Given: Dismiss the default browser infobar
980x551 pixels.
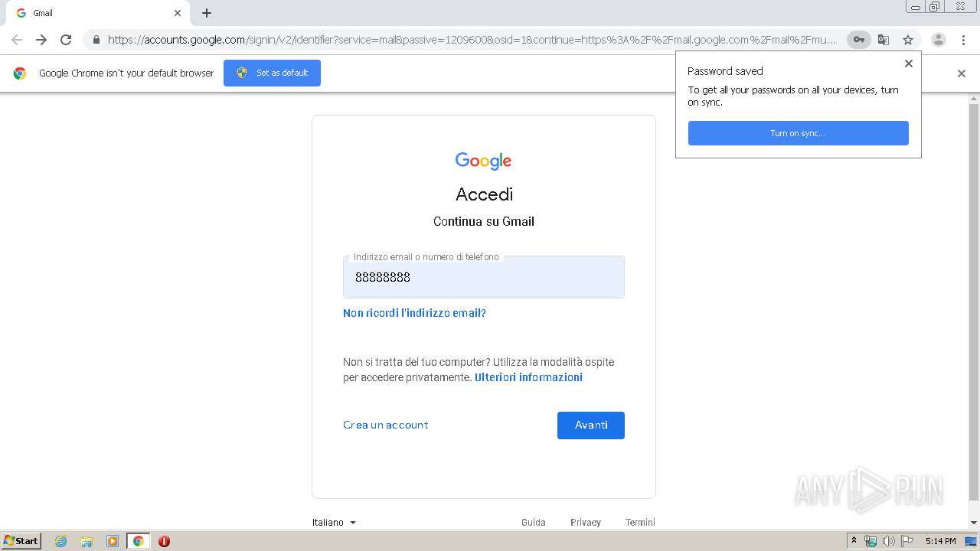Looking at the screenshot, I should (962, 73).
